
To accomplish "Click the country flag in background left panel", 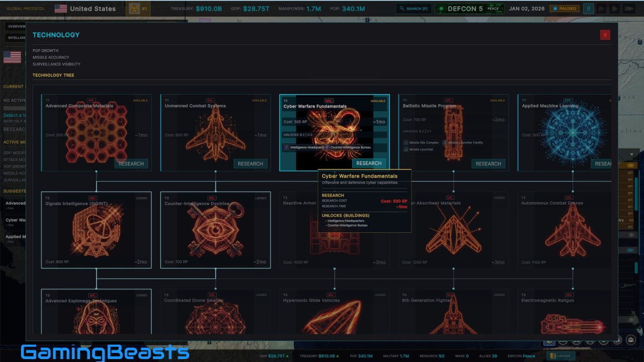I will click(12, 57).
